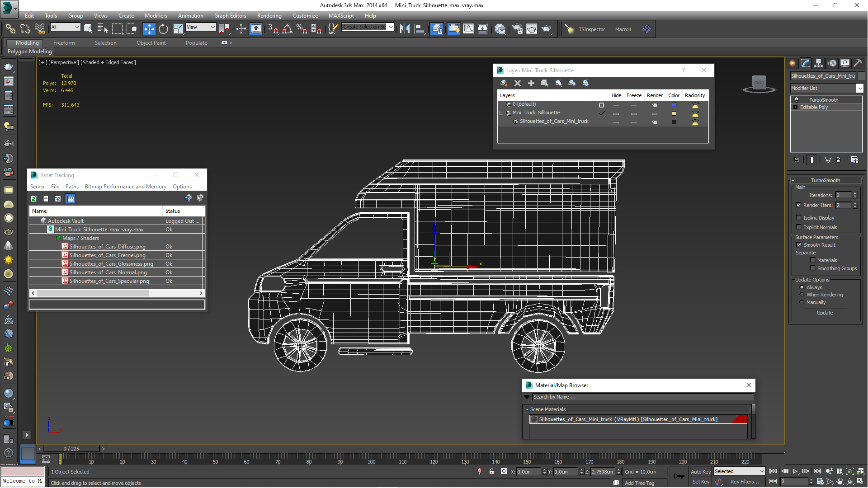Activate the Select and Uniform Scale tool
This screenshot has height=488, width=868.
(x=178, y=29)
